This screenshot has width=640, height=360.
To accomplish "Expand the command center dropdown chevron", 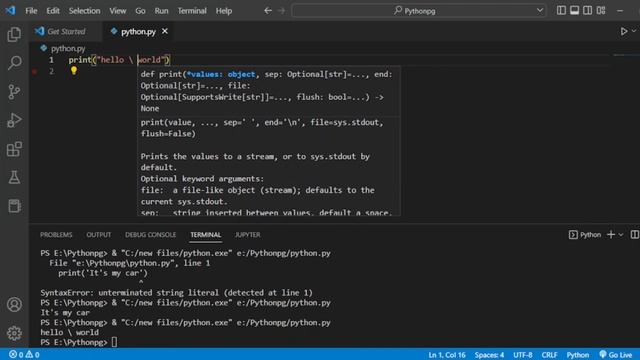I will 540,11.
